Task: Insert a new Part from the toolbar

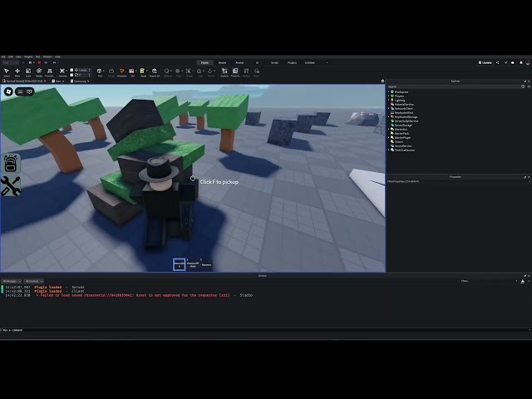Action: (x=100, y=72)
